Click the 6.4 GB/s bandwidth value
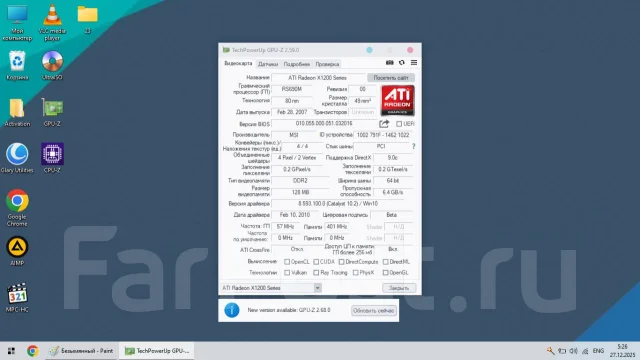This screenshot has height=360, width=640. (393, 192)
